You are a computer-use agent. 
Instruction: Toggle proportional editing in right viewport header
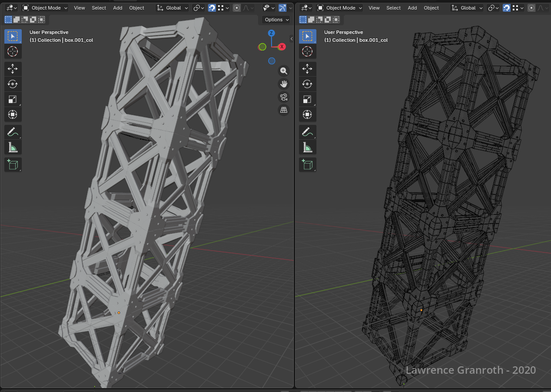point(531,8)
